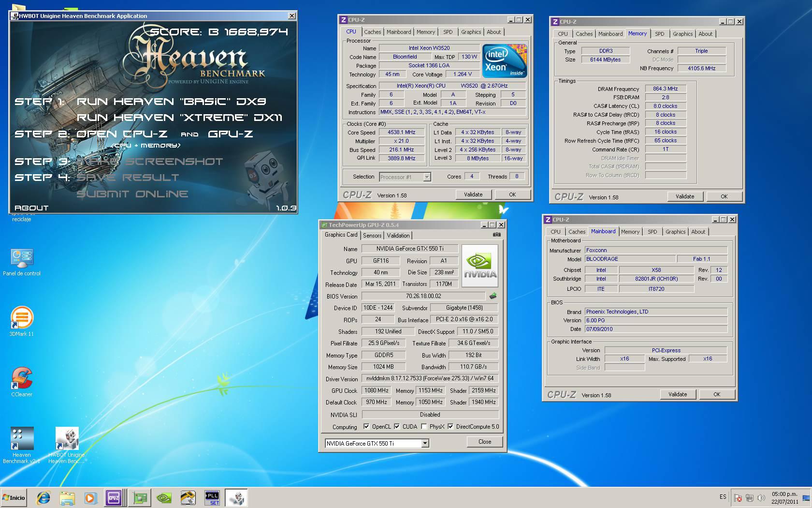Open Internet Explorer from the taskbar
This screenshot has height=508, width=812.
click(43, 497)
